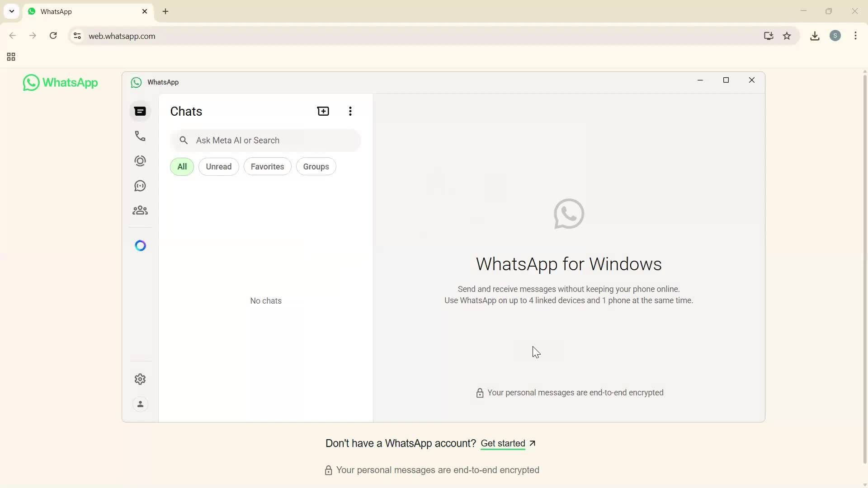Open your Profile from the sidebar
The width and height of the screenshot is (868, 488).
point(140,404)
